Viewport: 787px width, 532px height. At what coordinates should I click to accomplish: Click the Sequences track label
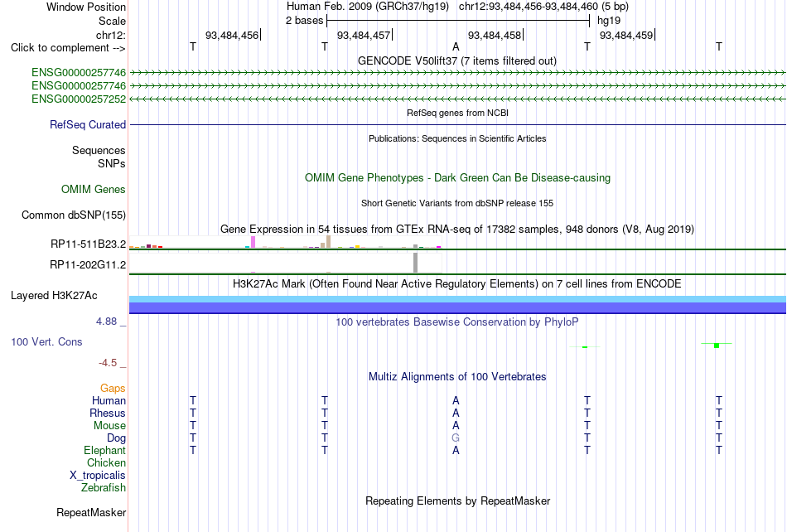[x=99, y=150]
